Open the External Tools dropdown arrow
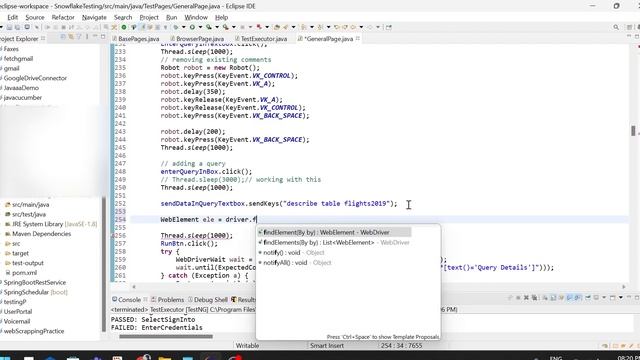This screenshot has height=360, width=640. 234,27
